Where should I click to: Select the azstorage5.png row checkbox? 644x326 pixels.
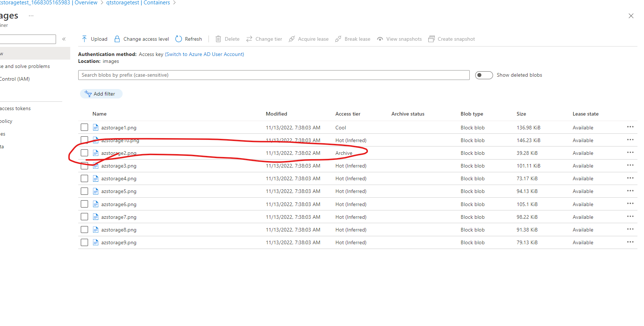tap(84, 191)
